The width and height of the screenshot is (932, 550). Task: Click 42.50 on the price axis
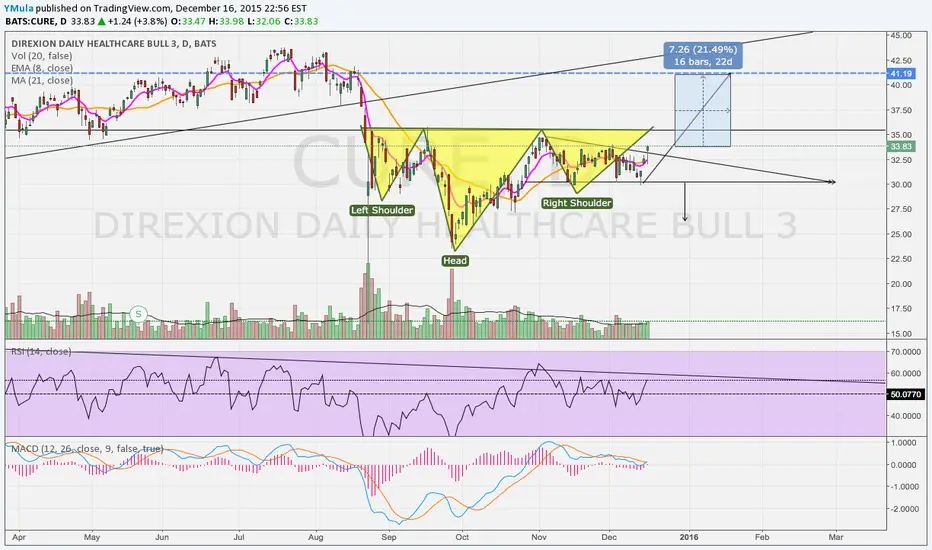[x=901, y=60]
